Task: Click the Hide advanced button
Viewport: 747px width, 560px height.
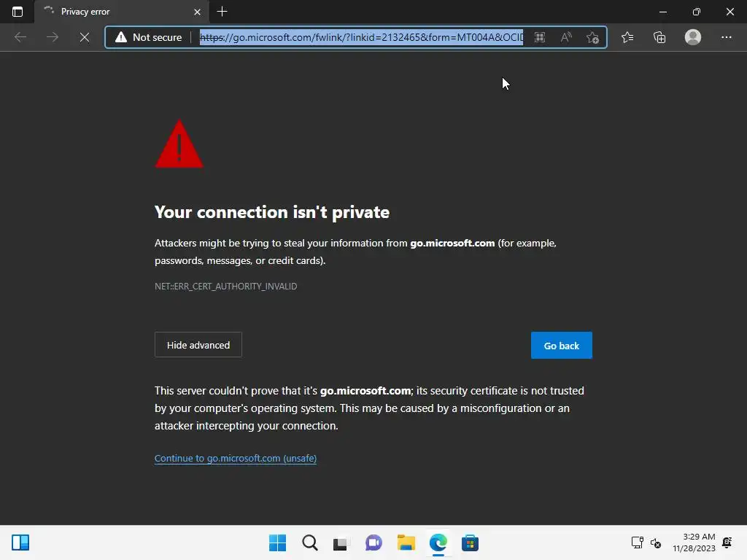Action: pyautogui.click(x=198, y=345)
